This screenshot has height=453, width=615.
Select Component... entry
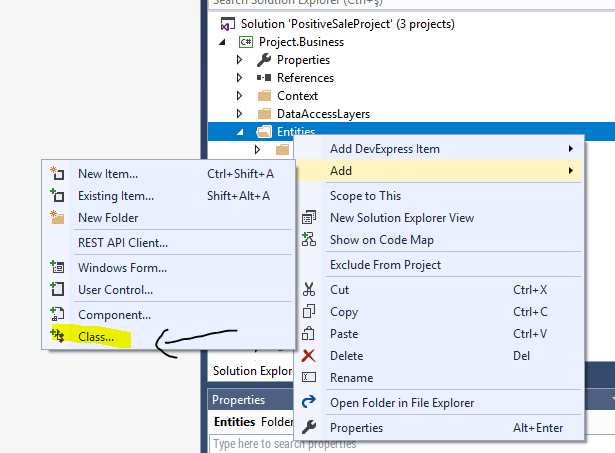pyautogui.click(x=168, y=315)
